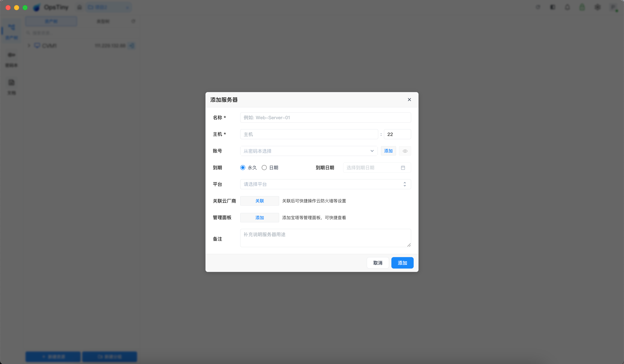Select the 永久 expiry radio button
Viewport: 624px width, 364px height.
tap(243, 168)
